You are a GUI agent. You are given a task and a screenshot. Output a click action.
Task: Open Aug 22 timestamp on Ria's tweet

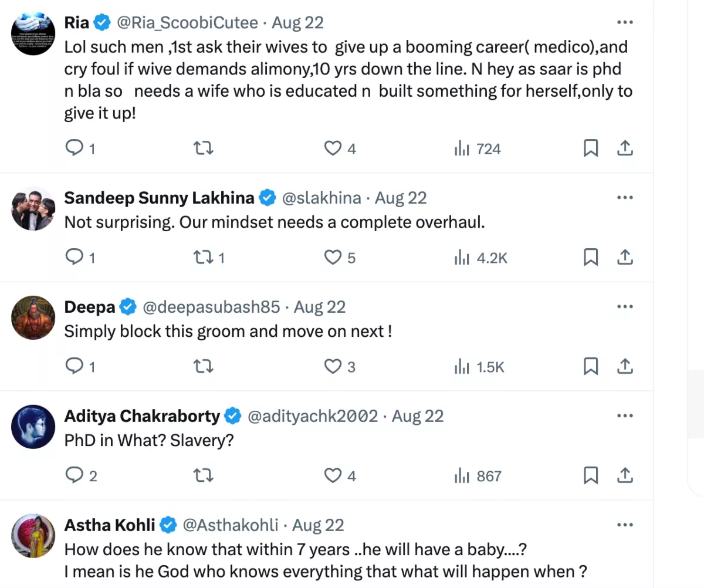coord(298,23)
